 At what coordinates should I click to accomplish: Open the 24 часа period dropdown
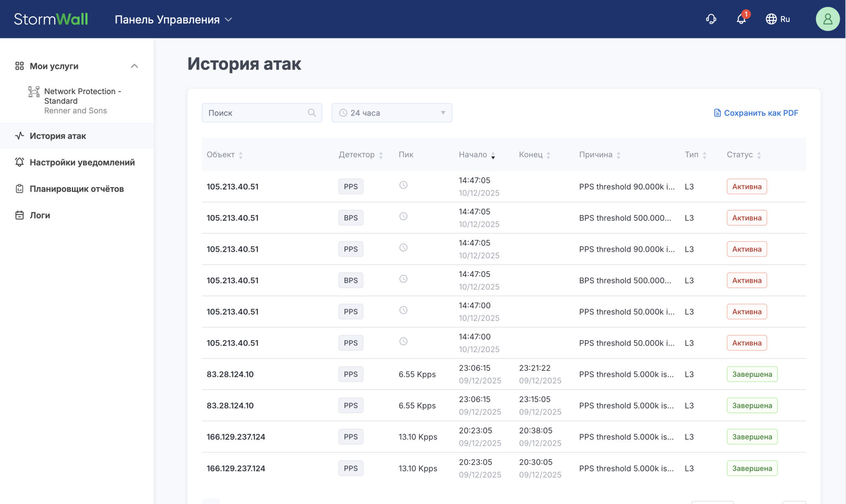point(392,113)
